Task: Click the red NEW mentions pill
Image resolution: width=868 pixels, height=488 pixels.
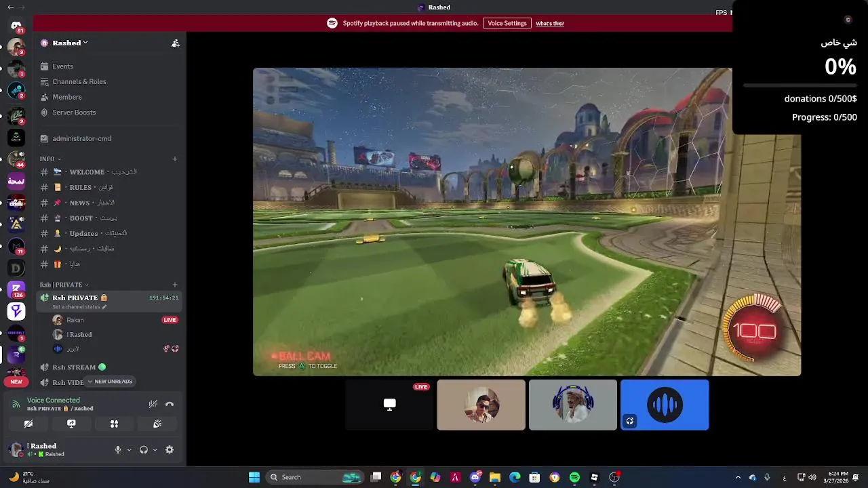Action: tap(16, 382)
